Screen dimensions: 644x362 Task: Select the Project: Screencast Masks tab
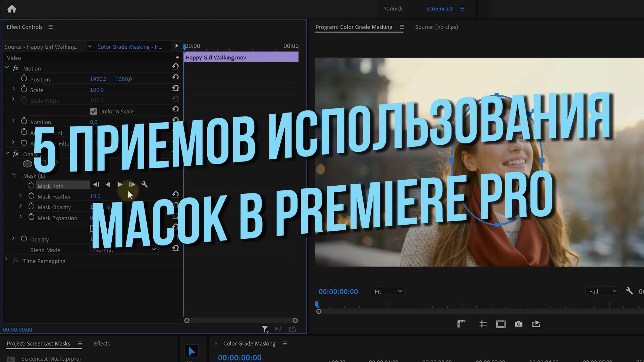click(38, 344)
